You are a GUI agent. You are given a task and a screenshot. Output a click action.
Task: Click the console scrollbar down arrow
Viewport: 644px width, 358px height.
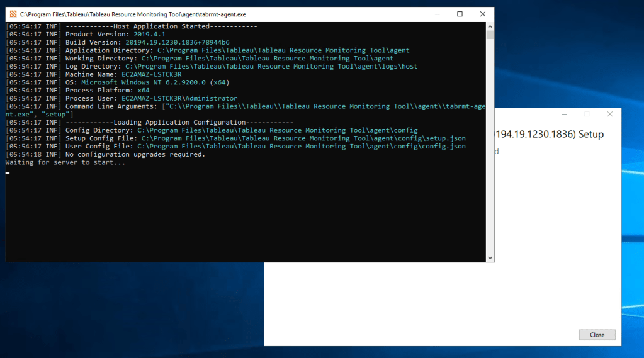pyautogui.click(x=490, y=257)
